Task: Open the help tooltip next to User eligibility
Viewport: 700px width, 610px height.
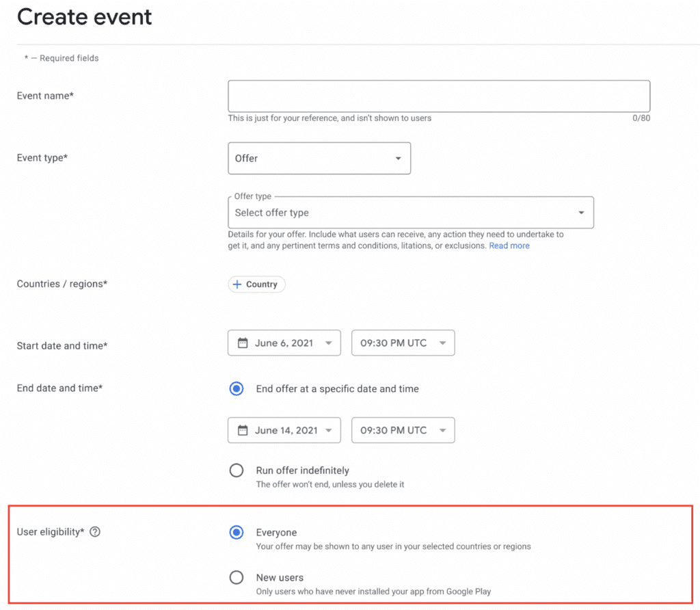Action: tap(95, 531)
